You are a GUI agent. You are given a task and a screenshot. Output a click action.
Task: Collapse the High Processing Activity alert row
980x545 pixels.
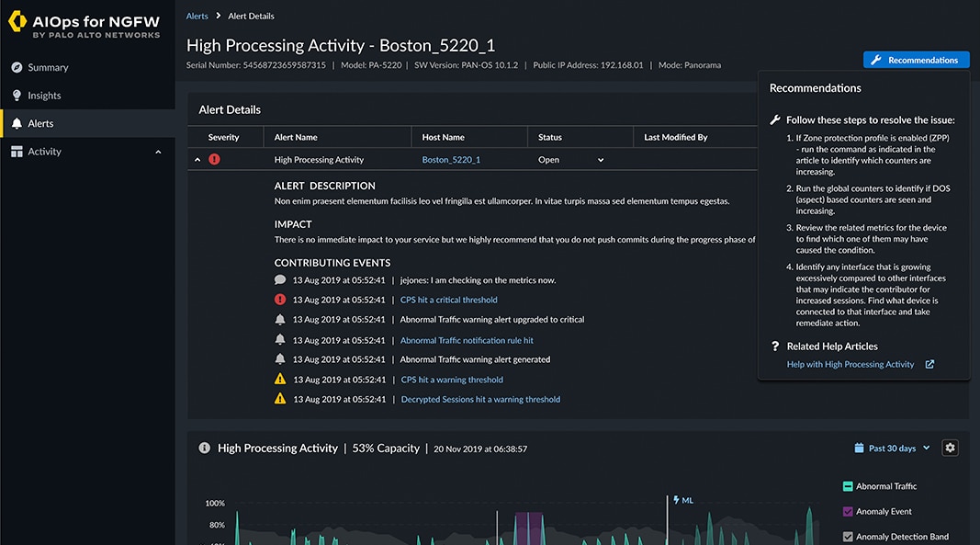pos(197,160)
